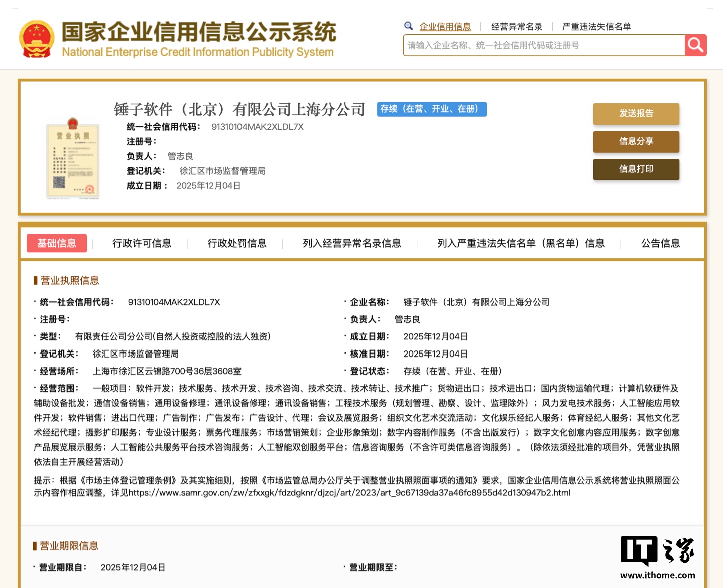723x588 pixels.
Task: Open the 公告信息 tab
Action: 660,243
